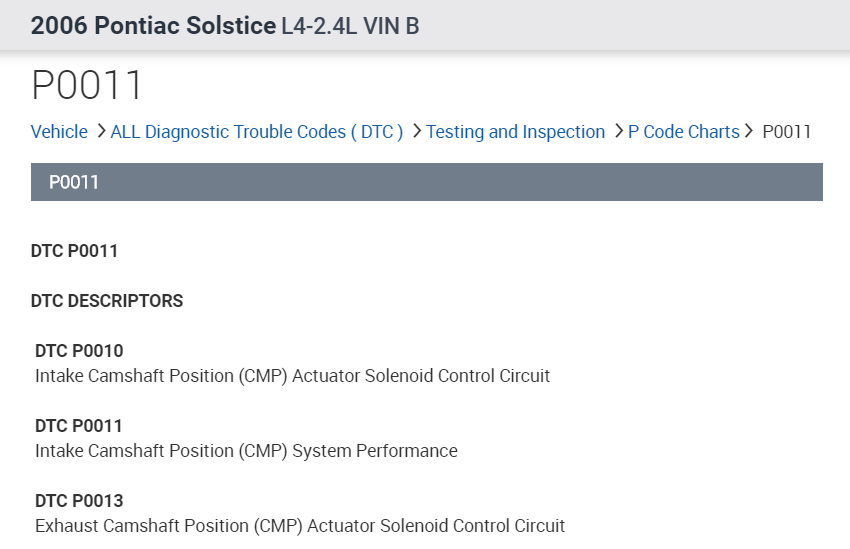Click the gray P0011 section header bar

426,182
